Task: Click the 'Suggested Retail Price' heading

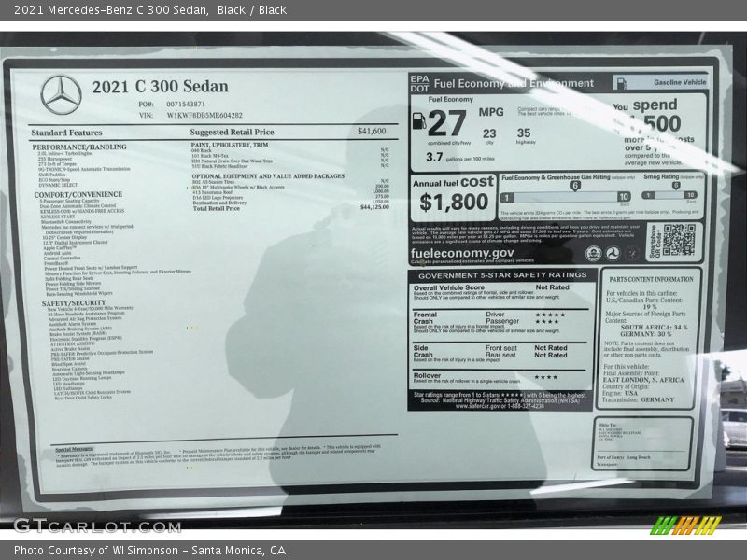Action: [x=232, y=132]
